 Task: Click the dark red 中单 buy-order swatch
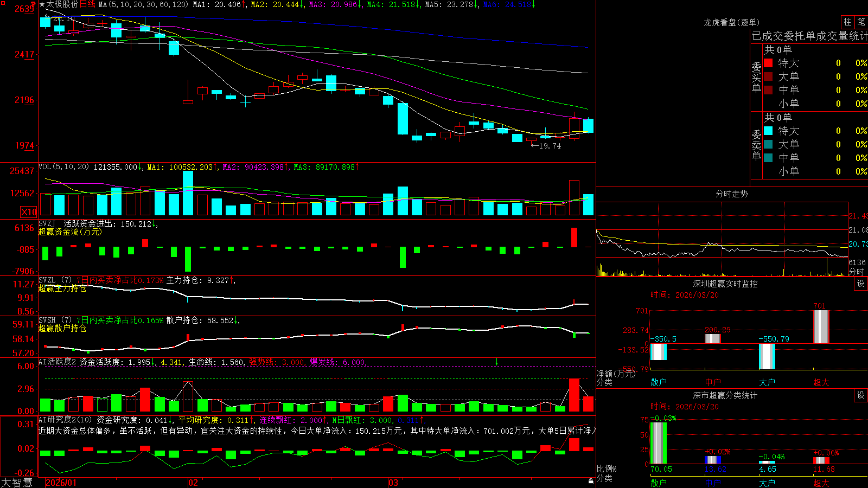click(768, 90)
